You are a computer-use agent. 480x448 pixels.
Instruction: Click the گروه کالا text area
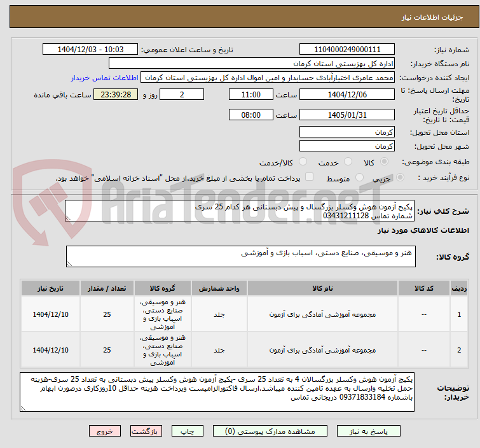(x=241, y=256)
